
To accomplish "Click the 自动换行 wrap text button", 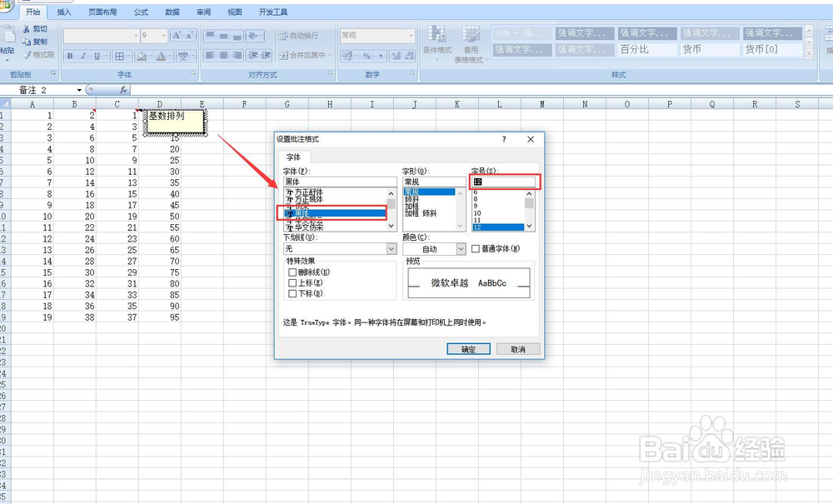I will [298, 36].
